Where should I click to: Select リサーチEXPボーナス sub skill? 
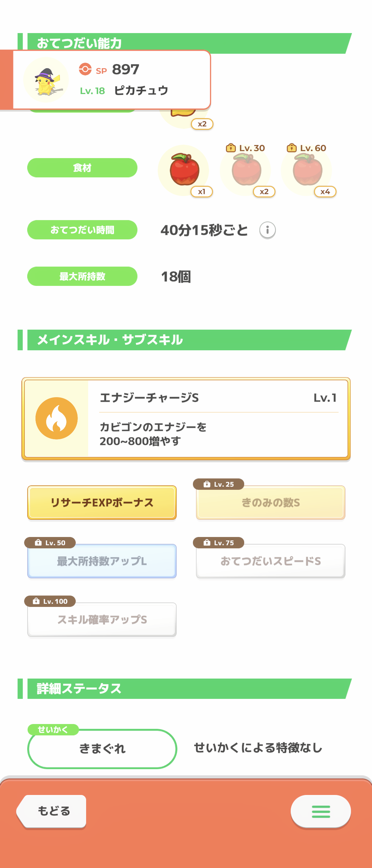[102, 503]
